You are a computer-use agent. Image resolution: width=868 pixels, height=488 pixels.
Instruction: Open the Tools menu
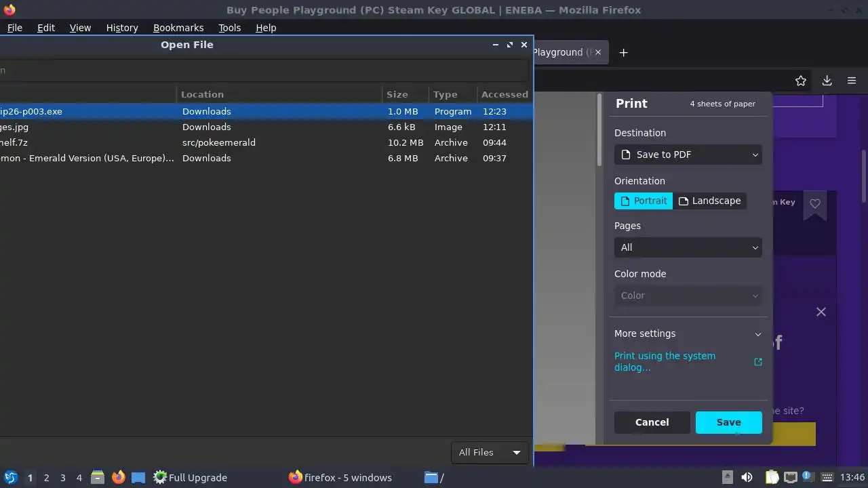coord(229,28)
